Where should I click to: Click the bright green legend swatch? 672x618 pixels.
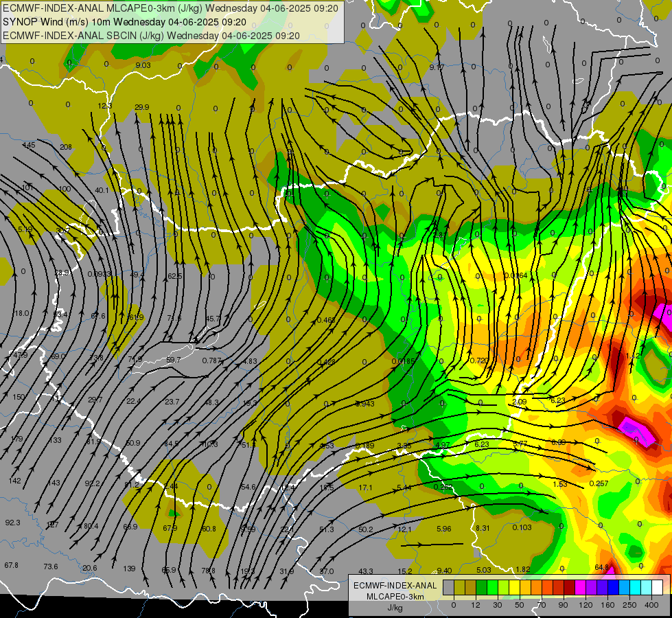(x=493, y=587)
